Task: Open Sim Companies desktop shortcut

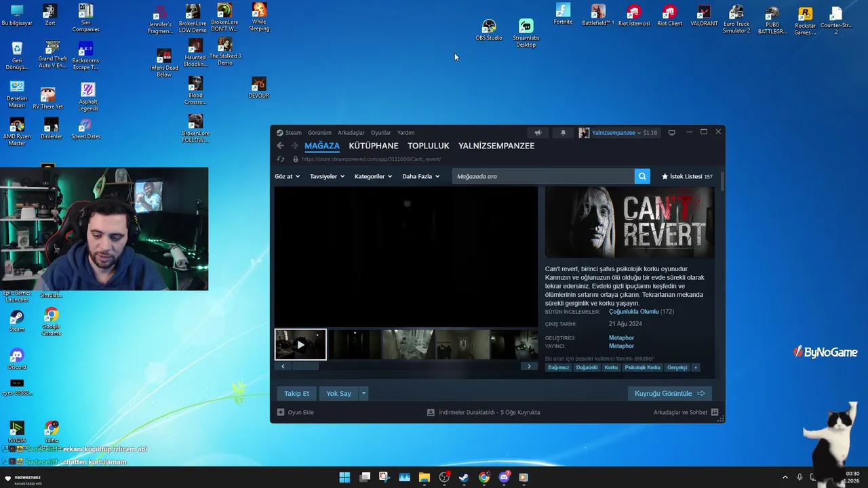Action: [x=85, y=18]
